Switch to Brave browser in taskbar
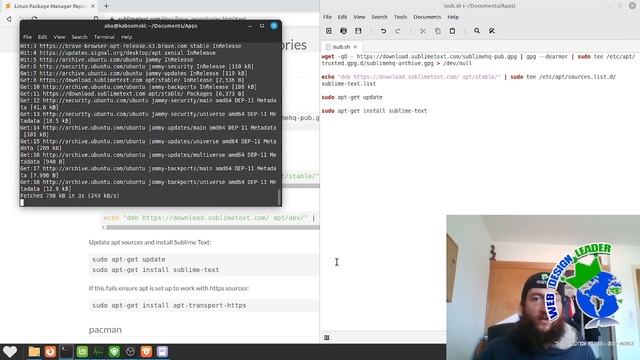Screen dimensions: 640x360 (146, 351)
